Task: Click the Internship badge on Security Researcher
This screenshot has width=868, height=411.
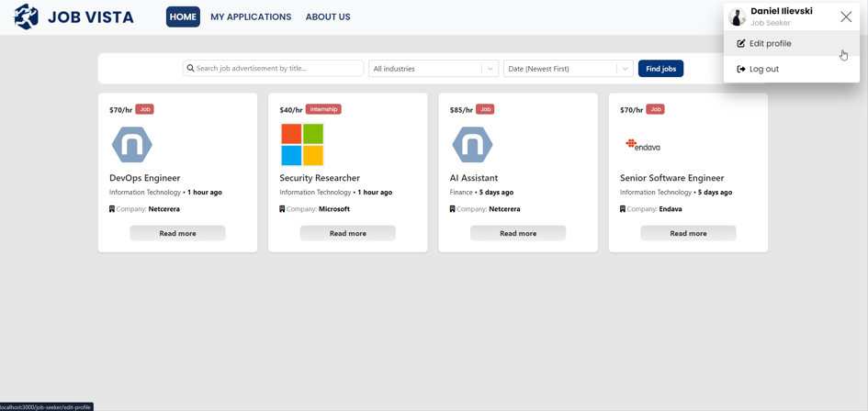Action: pos(323,109)
